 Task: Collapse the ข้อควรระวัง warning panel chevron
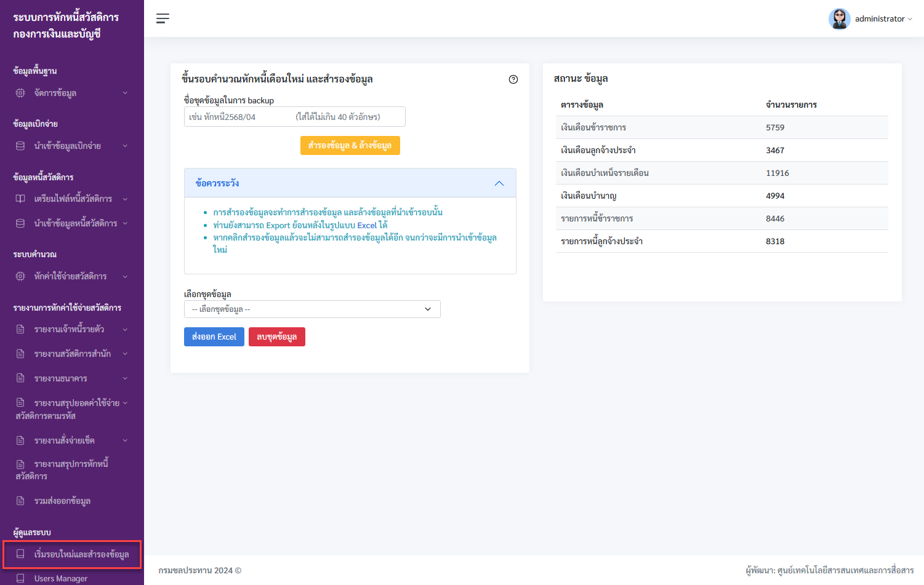499,183
